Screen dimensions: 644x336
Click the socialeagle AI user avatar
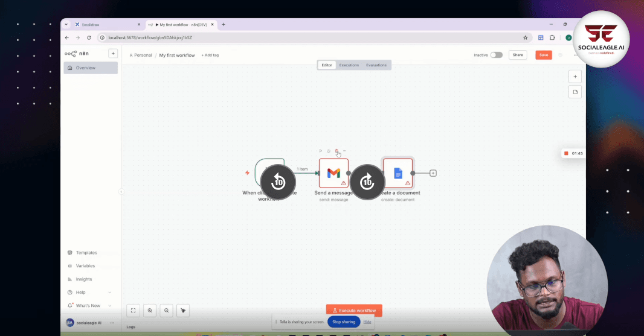click(x=70, y=323)
